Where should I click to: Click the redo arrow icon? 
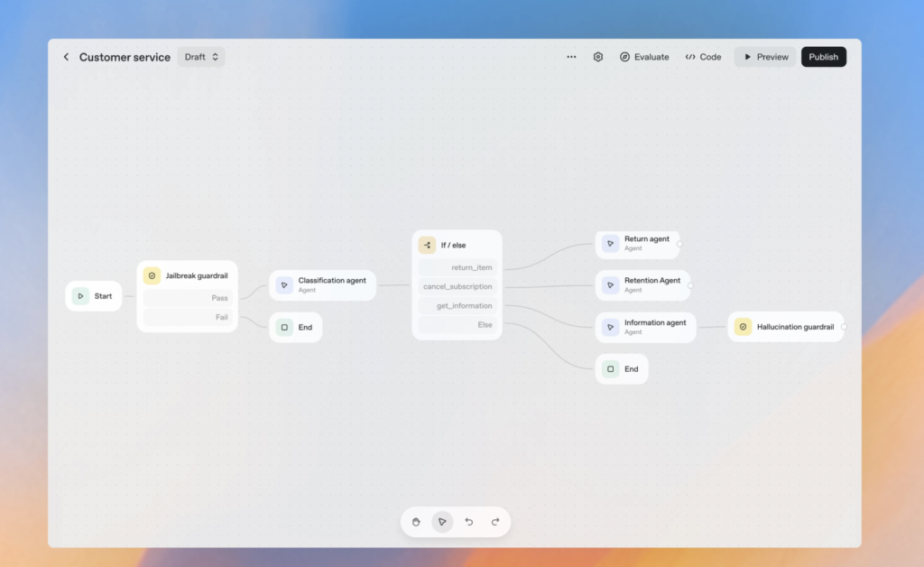[495, 522]
